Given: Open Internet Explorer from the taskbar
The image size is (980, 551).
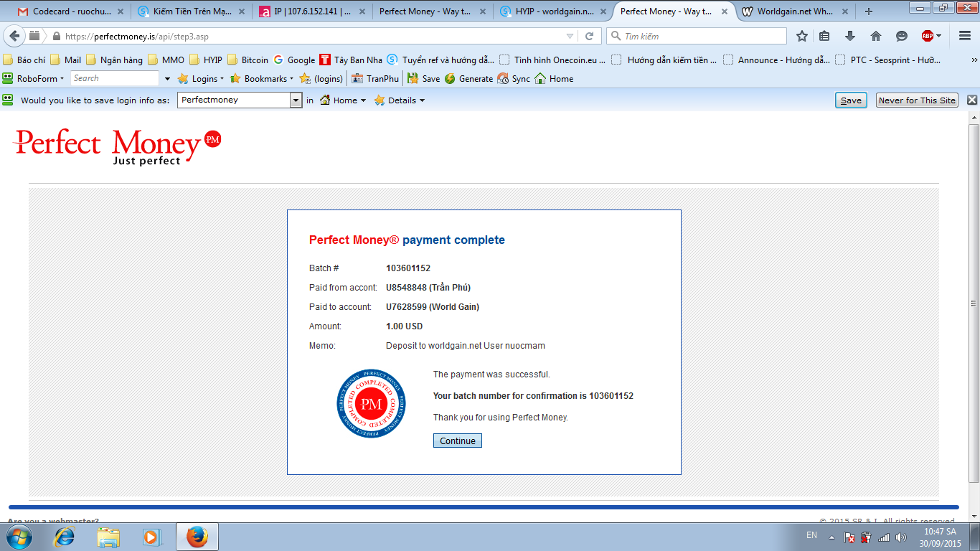Looking at the screenshot, I should click(x=65, y=537).
